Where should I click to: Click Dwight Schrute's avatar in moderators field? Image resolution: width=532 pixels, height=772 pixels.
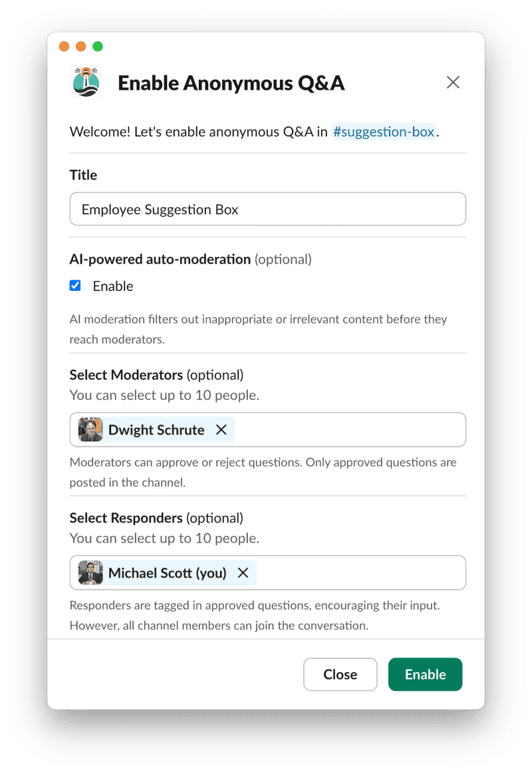point(91,429)
